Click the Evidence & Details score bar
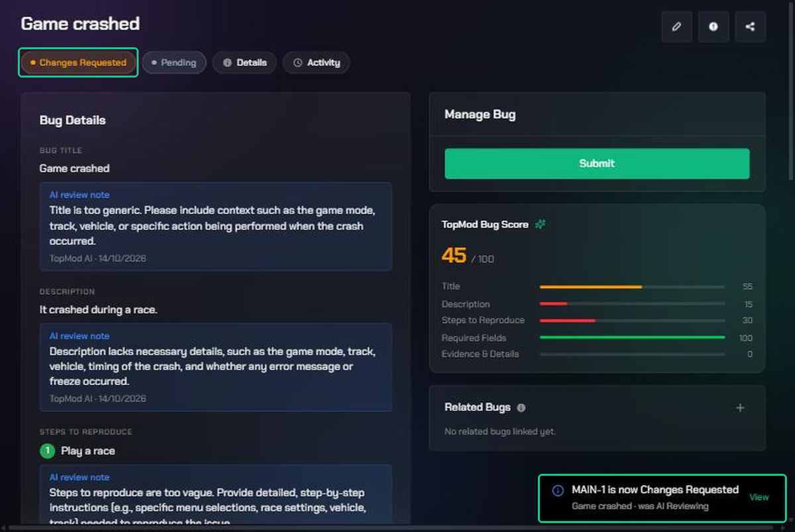The height and width of the screenshot is (532, 795). (x=632, y=354)
